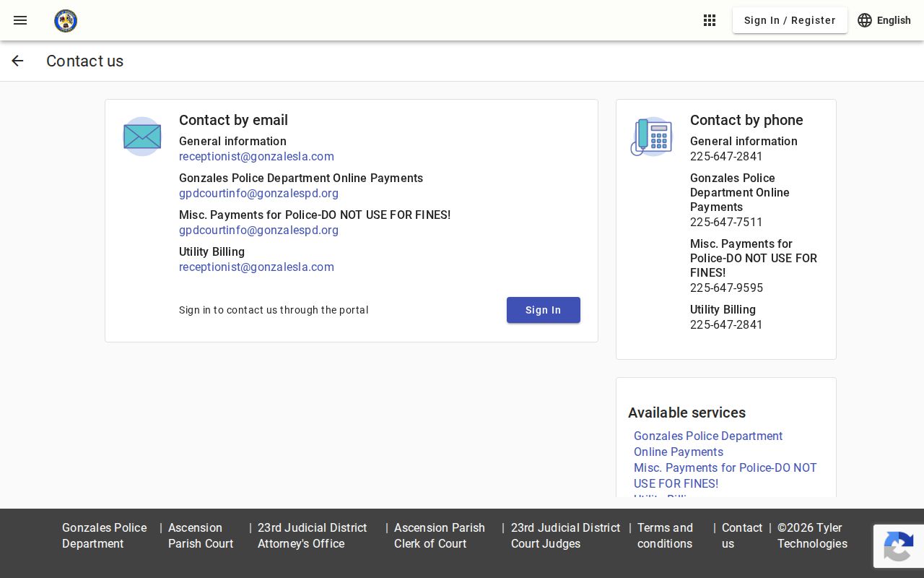Click the blue Sign In button
The image size is (924, 578).
[x=544, y=310]
